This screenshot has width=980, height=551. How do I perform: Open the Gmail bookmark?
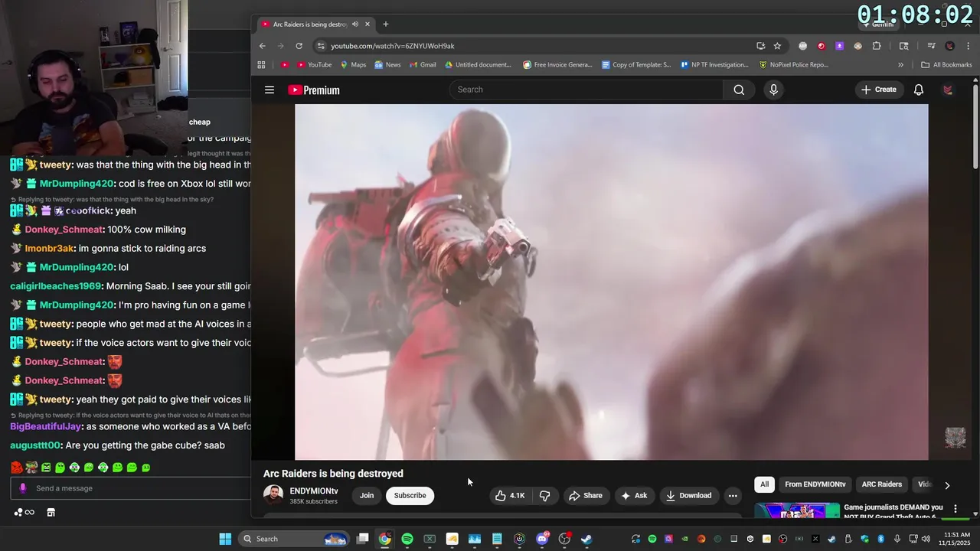tap(422, 65)
